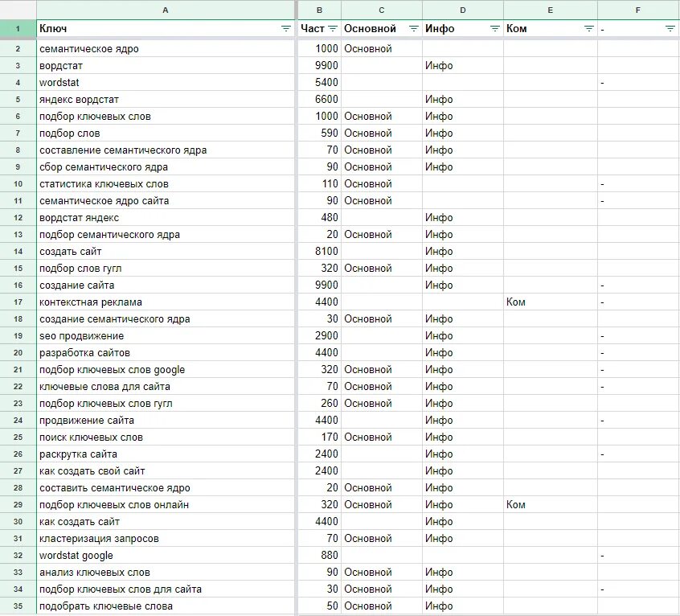Click 'подобрать ключевые слова' cell
The width and height of the screenshot is (680, 616).
click(x=166, y=606)
